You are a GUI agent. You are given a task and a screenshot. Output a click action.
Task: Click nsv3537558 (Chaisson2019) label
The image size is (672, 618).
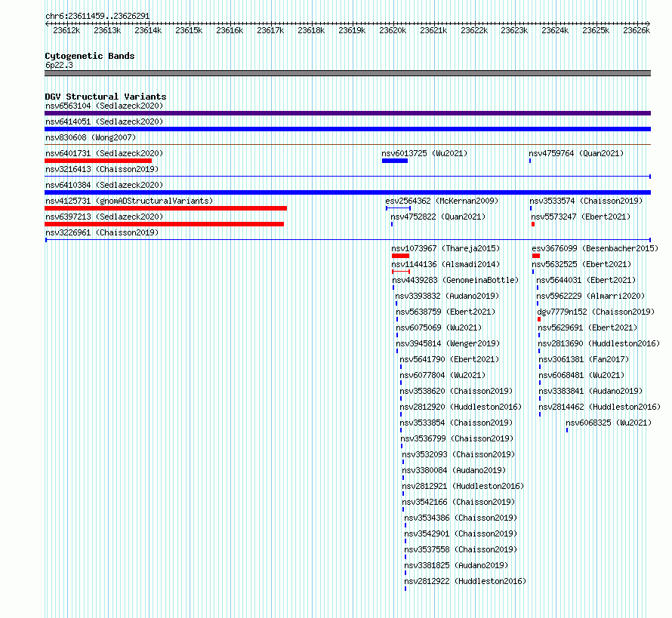pos(461,549)
